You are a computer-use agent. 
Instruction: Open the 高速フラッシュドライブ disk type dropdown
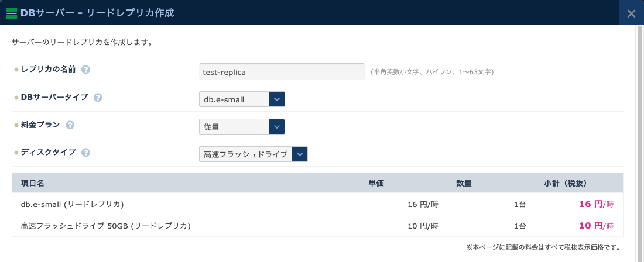[253, 154]
